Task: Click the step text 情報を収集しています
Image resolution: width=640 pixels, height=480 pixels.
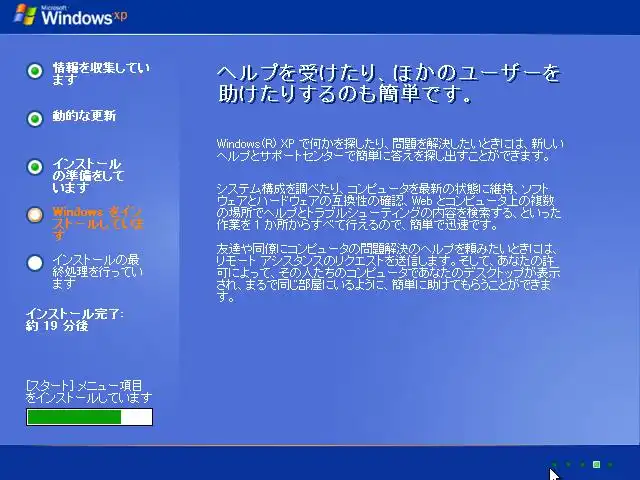Action: click(101, 73)
